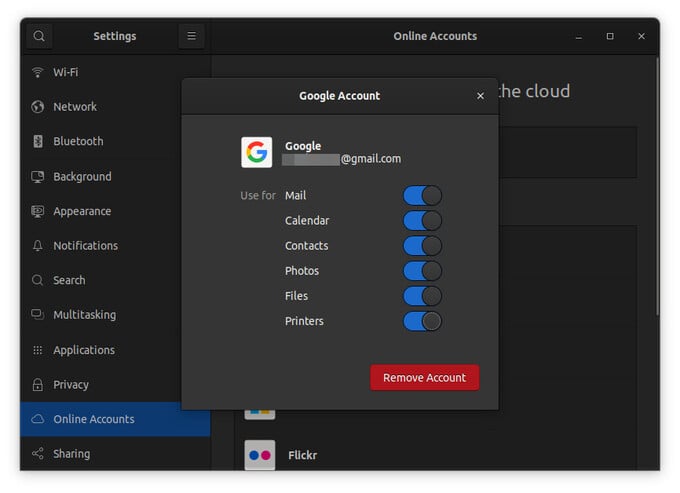Select the Flickr account entry
The height and width of the screenshot is (493, 680).
click(436, 455)
